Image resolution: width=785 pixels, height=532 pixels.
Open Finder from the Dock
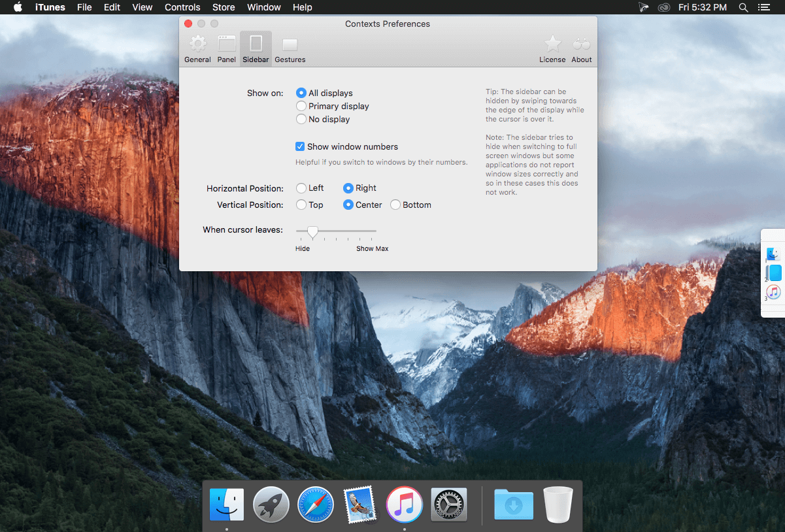coord(226,504)
